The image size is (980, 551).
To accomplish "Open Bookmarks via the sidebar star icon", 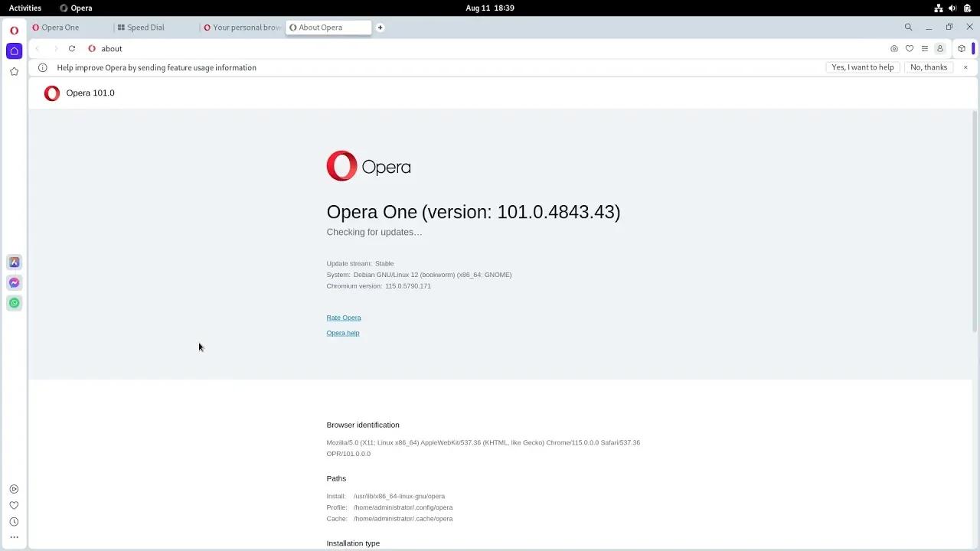I will pos(14,71).
